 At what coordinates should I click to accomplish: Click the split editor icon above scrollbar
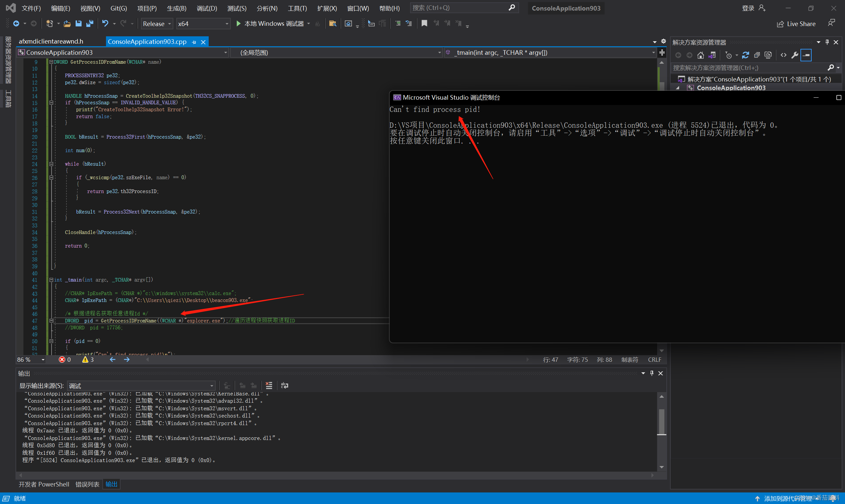pos(662,52)
